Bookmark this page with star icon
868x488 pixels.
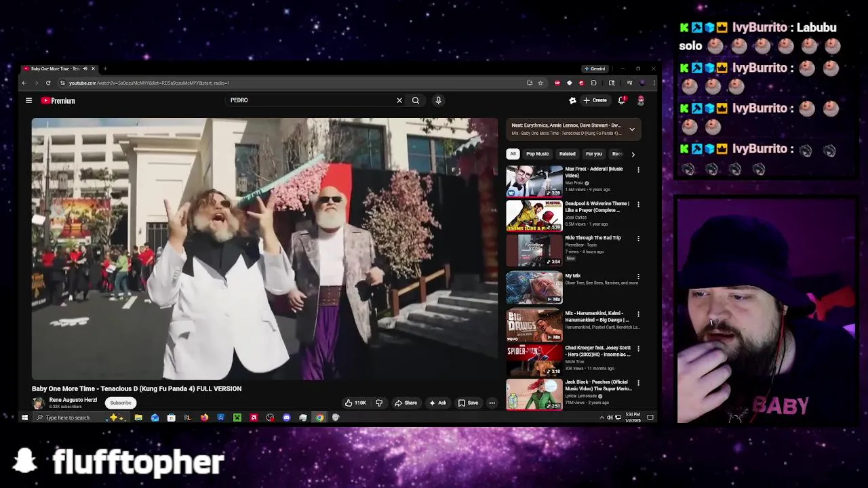[x=540, y=83]
